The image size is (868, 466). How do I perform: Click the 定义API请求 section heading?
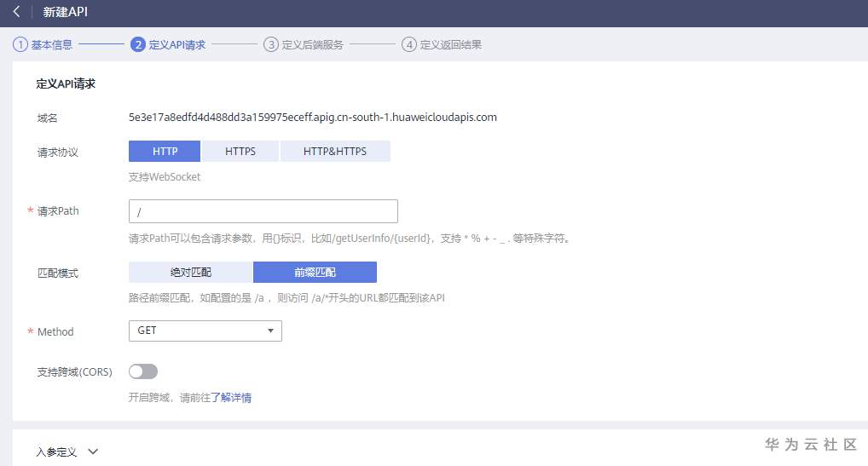[66, 84]
